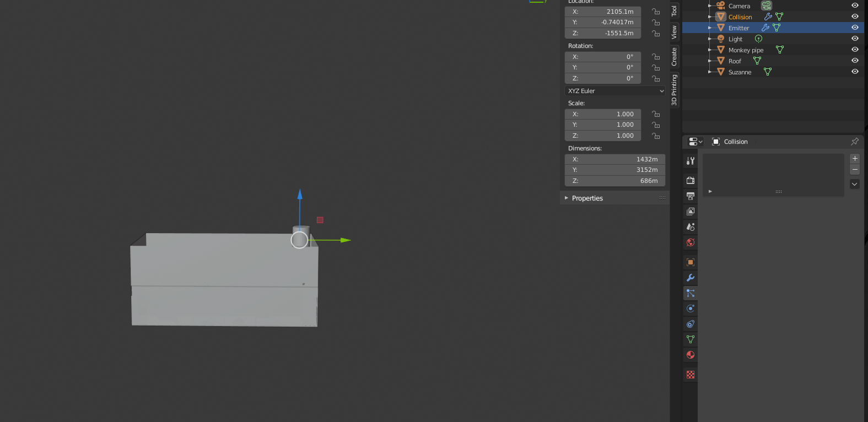Image resolution: width=868 pixels, height=422 pixels.
Task: Open the Object Data green triangle tab
Action: point(691,339)
